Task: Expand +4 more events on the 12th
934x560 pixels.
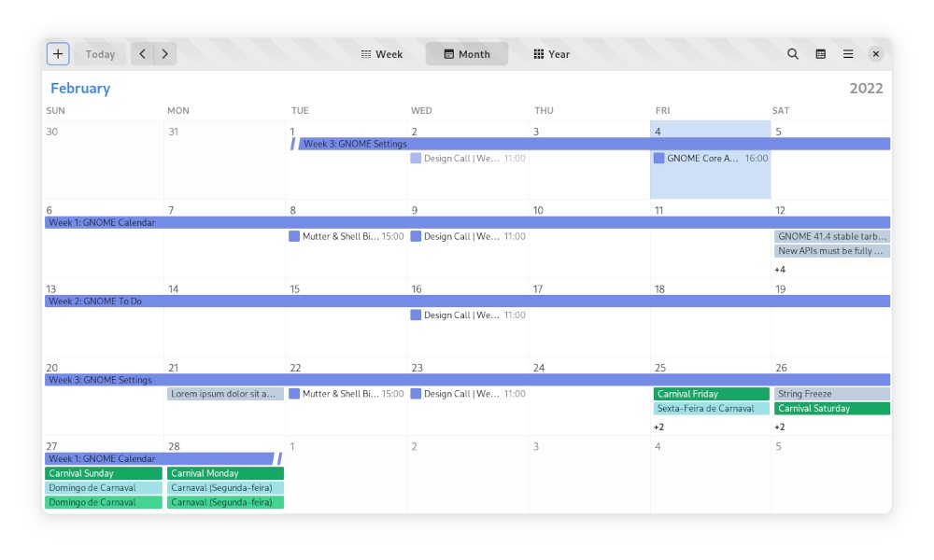Action: pos(780,270)
